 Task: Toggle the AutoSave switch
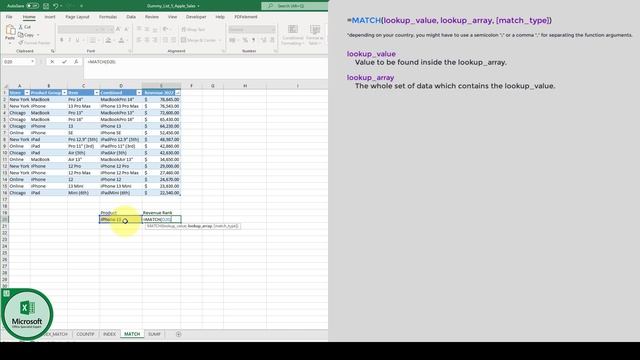33,6
